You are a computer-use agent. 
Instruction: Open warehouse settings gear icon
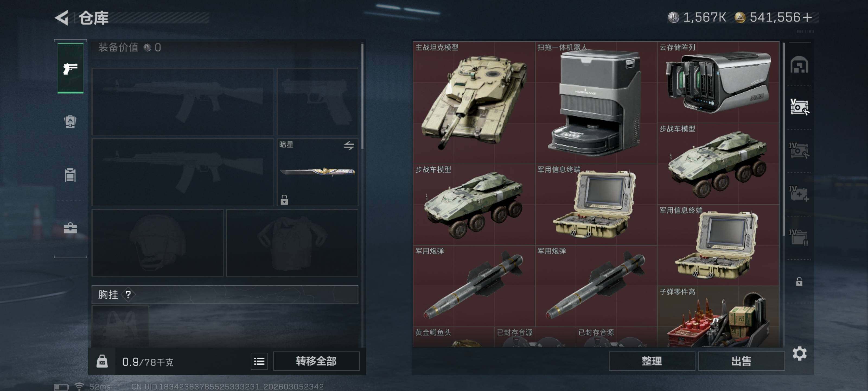coord(799,354)
